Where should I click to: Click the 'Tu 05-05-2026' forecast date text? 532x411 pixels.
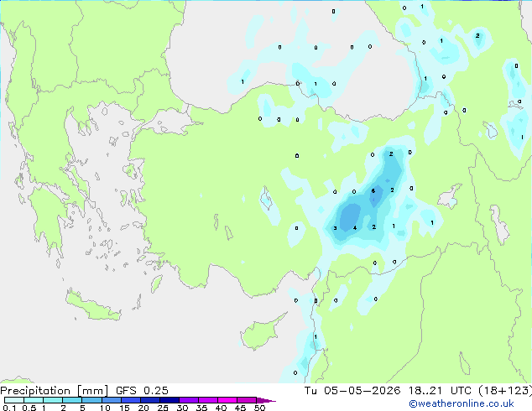click(x=352, y=391)
